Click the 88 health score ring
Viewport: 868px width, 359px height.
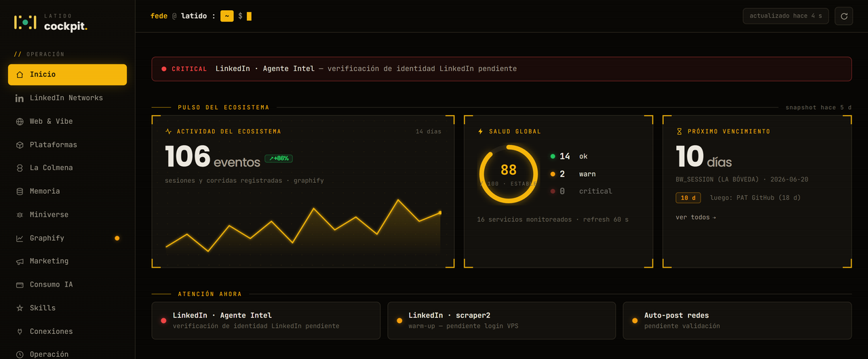click(x=509, y=174)
